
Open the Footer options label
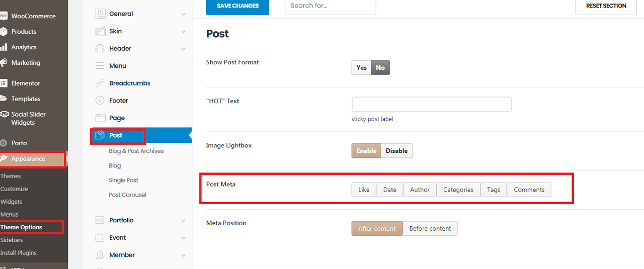[x=119, y=101]
